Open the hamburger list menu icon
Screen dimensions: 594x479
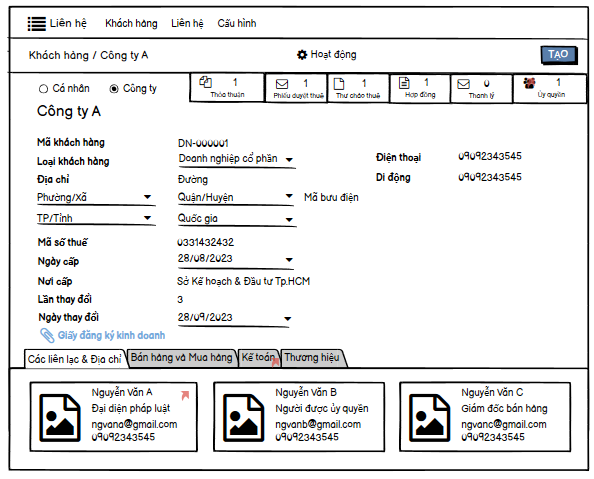[x=37, y=23]
